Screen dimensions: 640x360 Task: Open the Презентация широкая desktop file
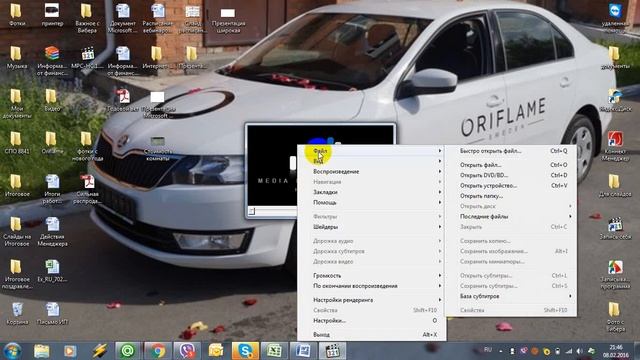coord(228,20)
